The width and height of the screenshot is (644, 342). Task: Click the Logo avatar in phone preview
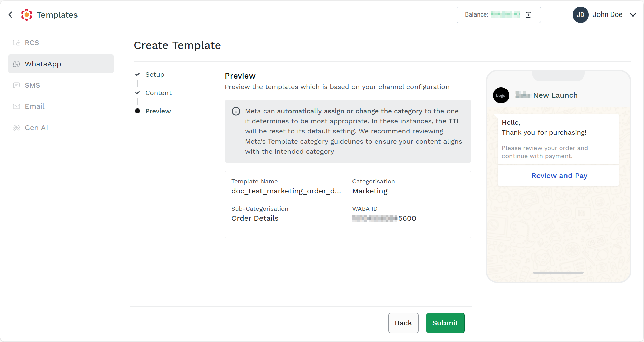tap(501, 95)
